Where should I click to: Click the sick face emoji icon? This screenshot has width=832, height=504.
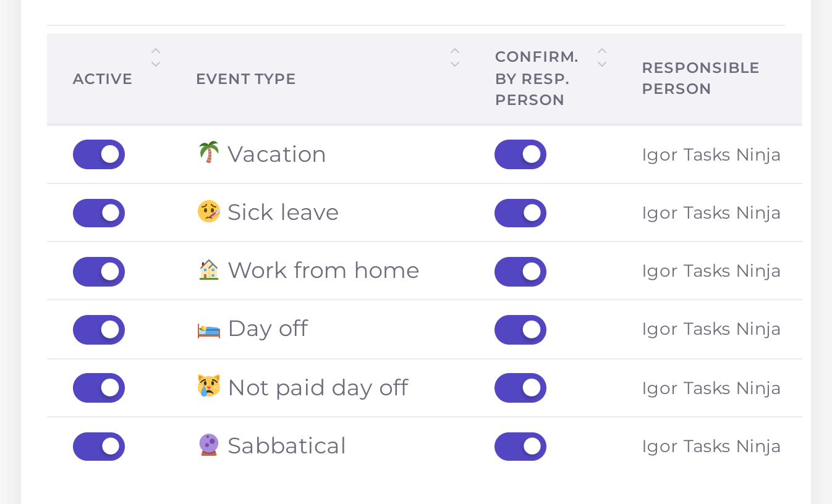click(209, 212)
